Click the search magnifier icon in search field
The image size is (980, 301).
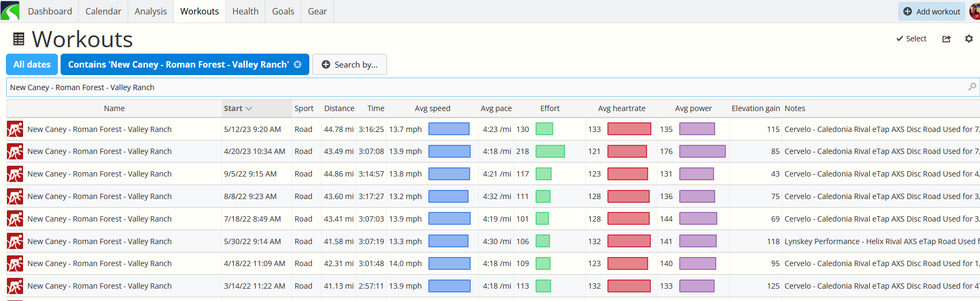coord(971,87)
